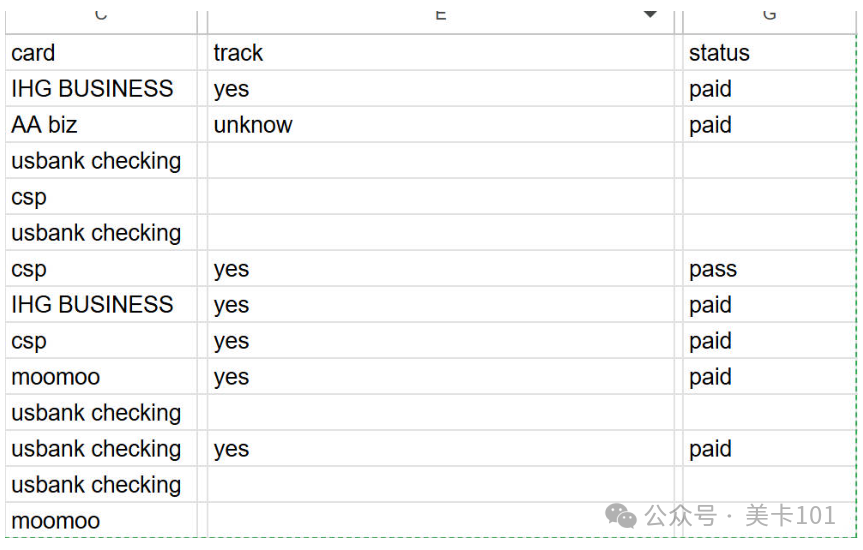863x550 pixels.
Task: Select the moomoo cell in the bottom row
Action: pyautogui.click(x=101, y=520)
